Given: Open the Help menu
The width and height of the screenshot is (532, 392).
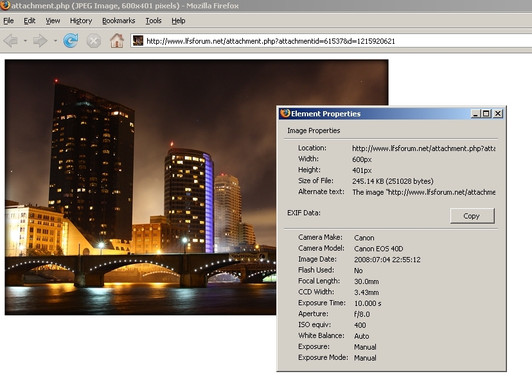Looking at the screenshot, I should [x=179, y=21].
